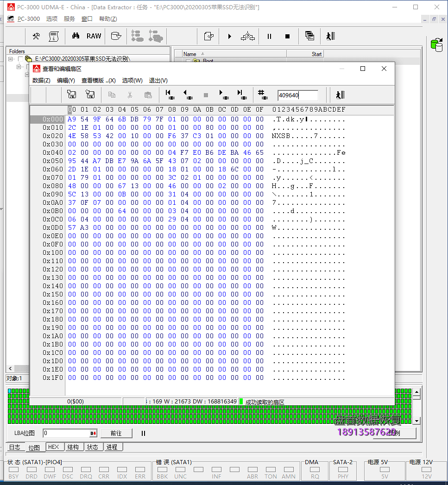Click the Name column header

pyautogui.click(x=234, y=54)
